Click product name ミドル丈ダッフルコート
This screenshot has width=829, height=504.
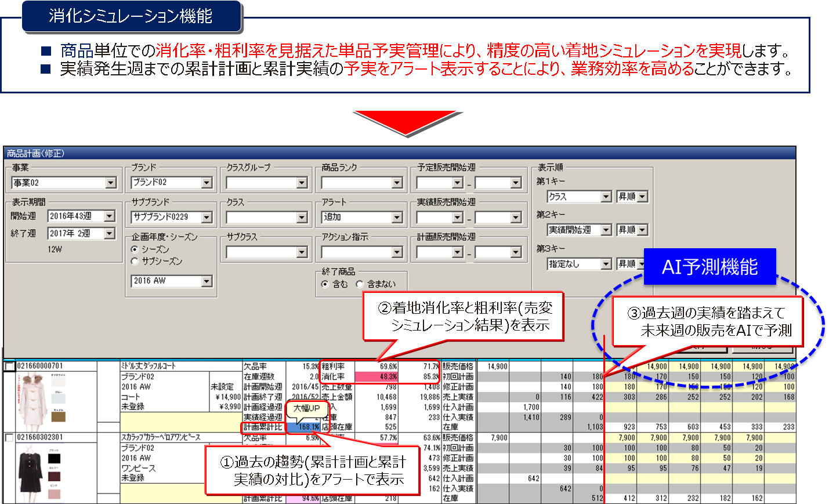pyautogui.click(x=148, y=366)
